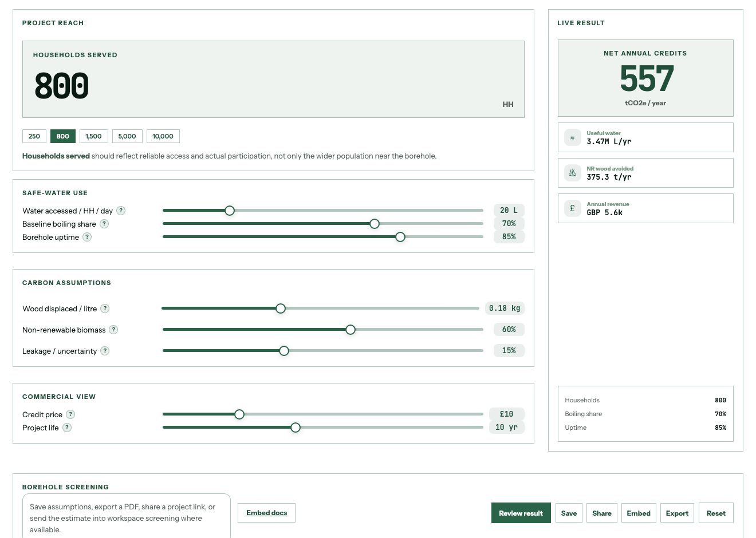Screen dimensions: 756x538
Task: Click the 557 net annual credits figure
Action: tap(647, 79)
